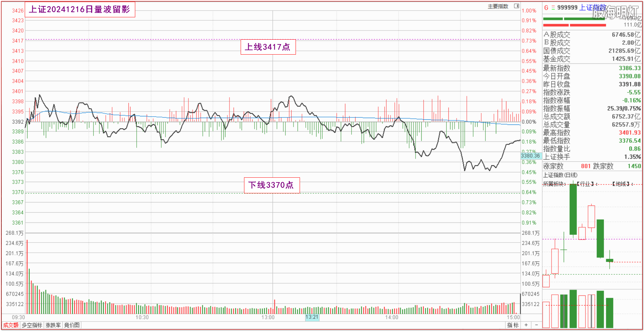Click the A股成交 value 6746.58亿
Viewport: 644px width, 331px height.
click(626, 35)
